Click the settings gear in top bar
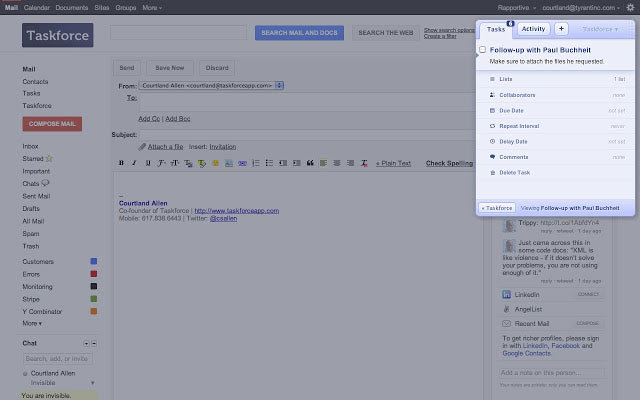This screenshot has height=400, width=640. tap(630, 7)
